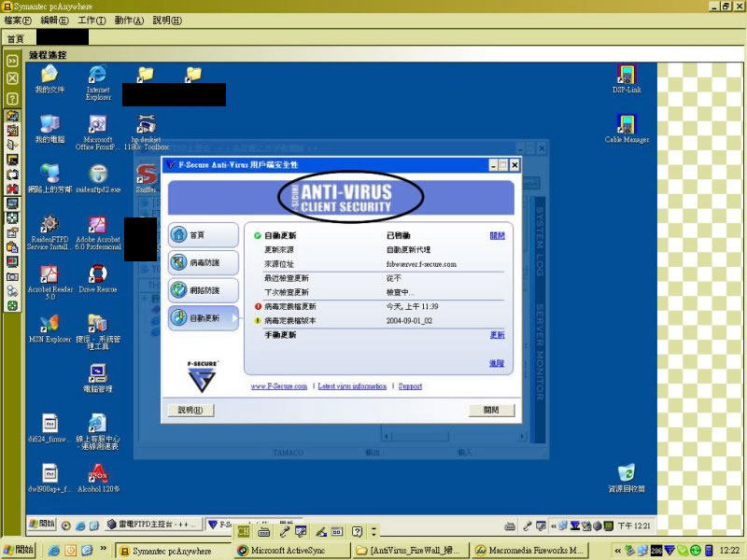Screen dimensions: 747x560
Task: Go to 首頁 section in F-Secure
Action: (203, 235)
